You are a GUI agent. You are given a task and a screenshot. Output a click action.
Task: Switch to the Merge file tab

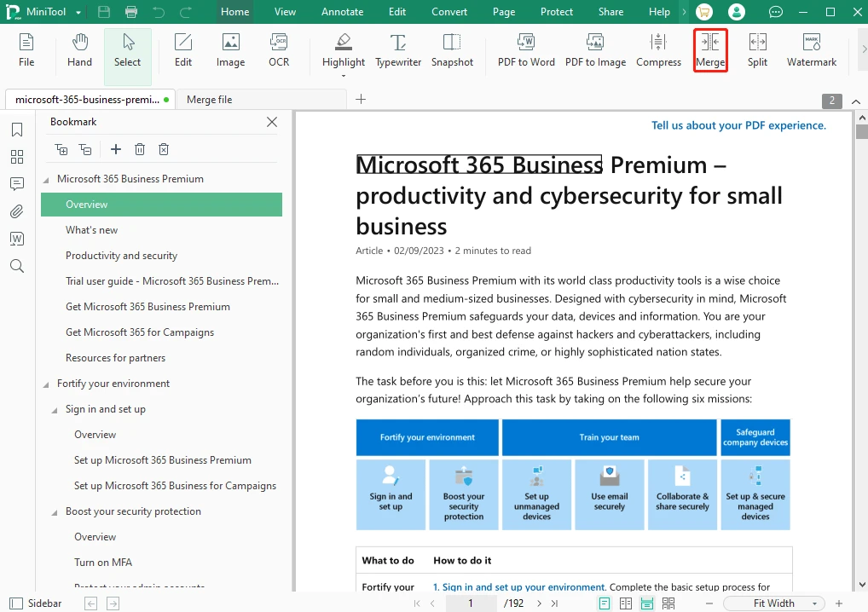pos(209,100)
